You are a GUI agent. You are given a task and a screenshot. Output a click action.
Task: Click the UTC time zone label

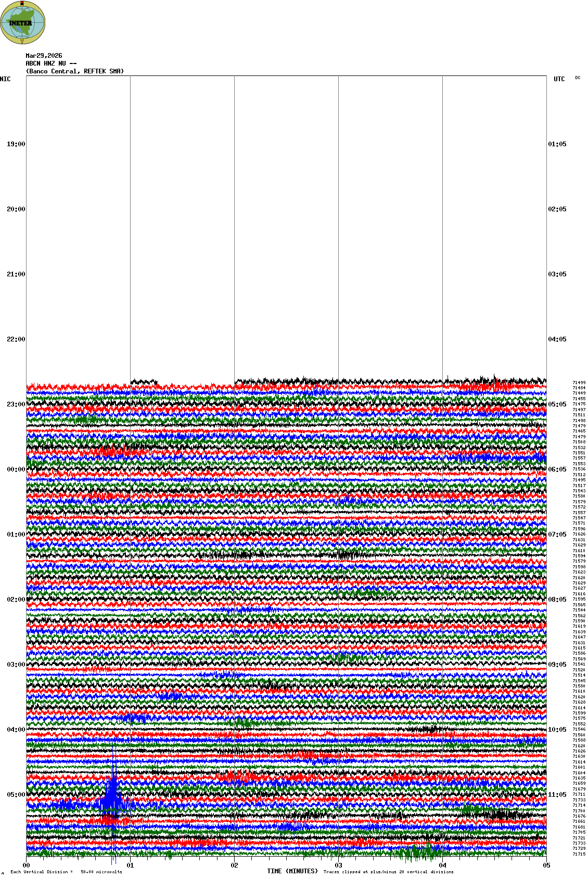coord(559,79)
